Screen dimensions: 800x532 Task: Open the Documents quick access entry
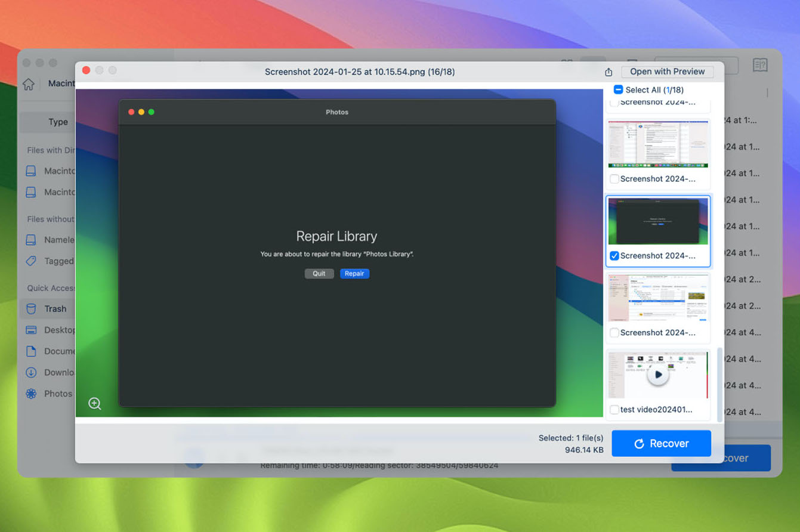tap(60, 351)
